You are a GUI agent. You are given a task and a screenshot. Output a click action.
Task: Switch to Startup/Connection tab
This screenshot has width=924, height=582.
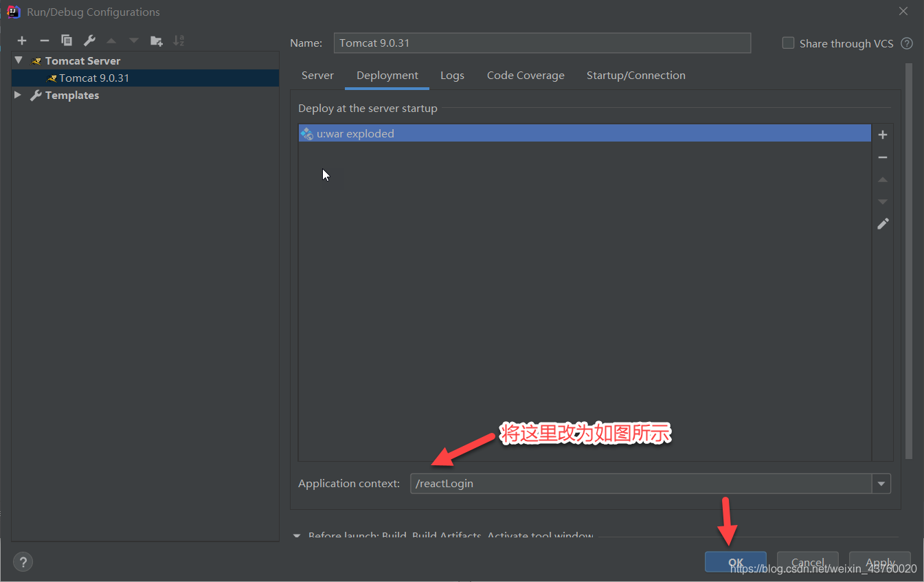[636, 76]
